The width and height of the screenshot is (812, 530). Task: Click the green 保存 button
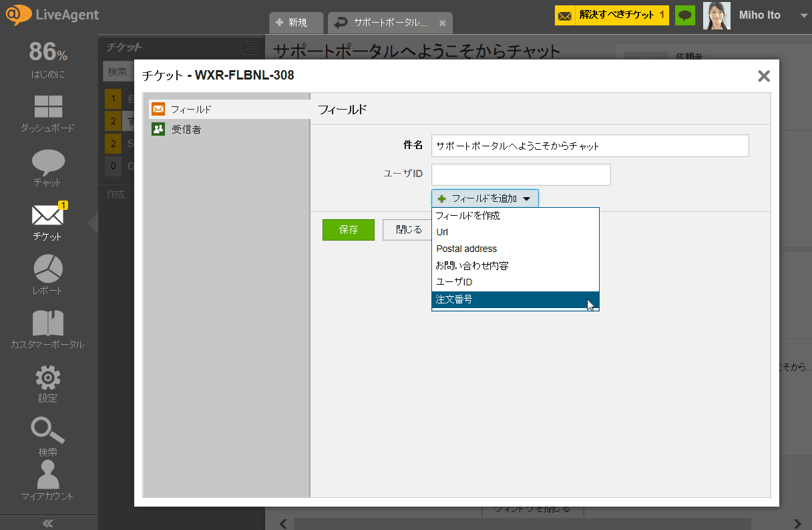coord(348,229)
